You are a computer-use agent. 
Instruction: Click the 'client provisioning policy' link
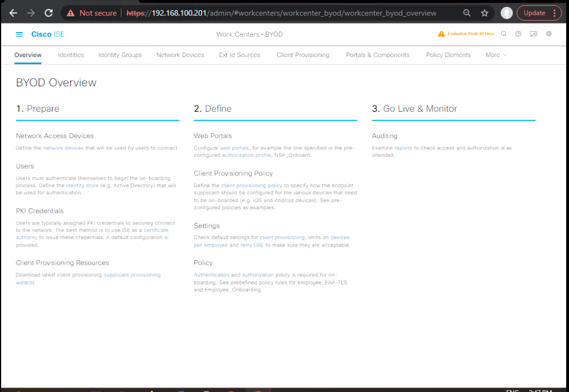[252, 186]
